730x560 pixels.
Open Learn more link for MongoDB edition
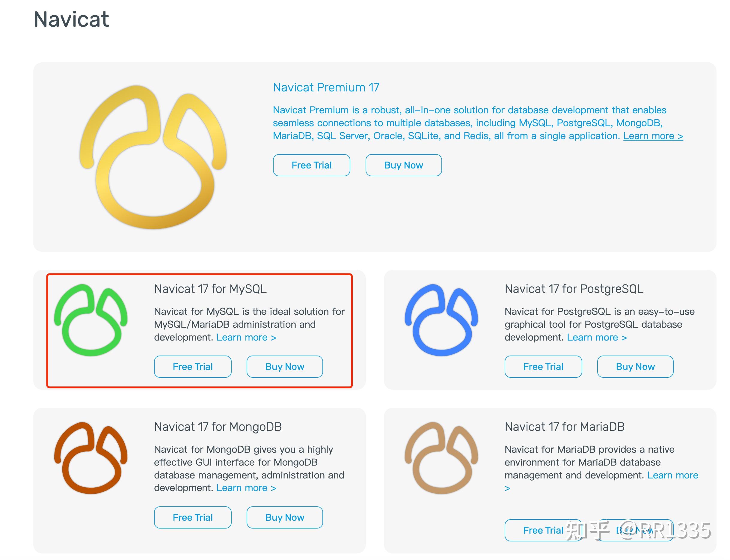point(246,488)
